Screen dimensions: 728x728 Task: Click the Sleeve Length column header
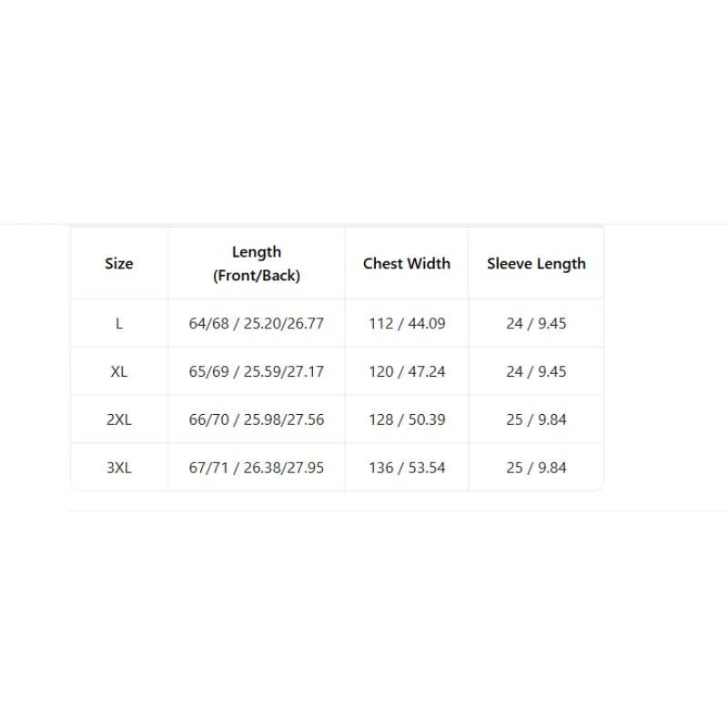(x=536, y=263)
